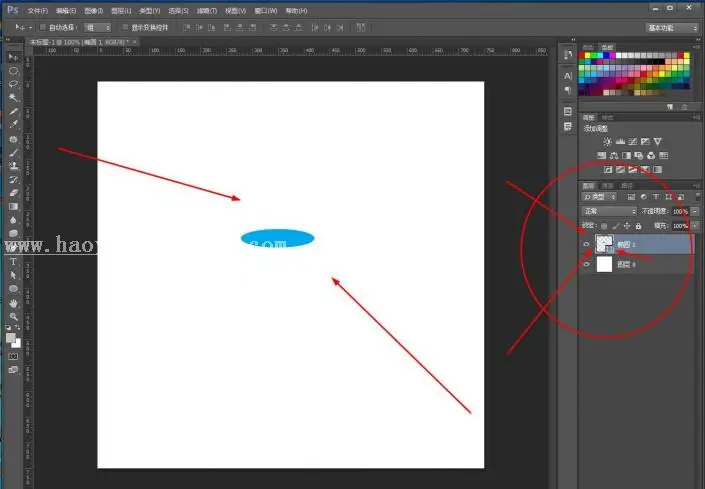Add a Channel Mixer adjustment
This screenshot has width=705, height=489.
[651, 156]
